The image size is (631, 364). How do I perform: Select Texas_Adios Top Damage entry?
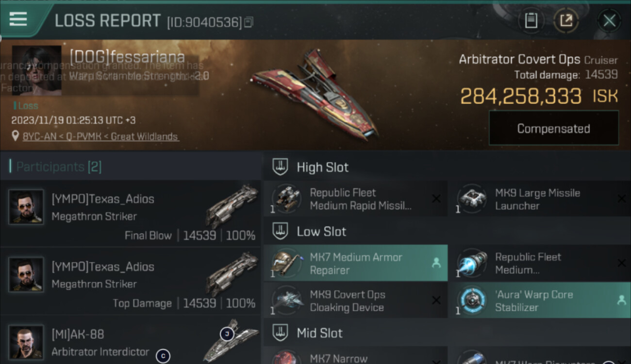pos(131,281)
